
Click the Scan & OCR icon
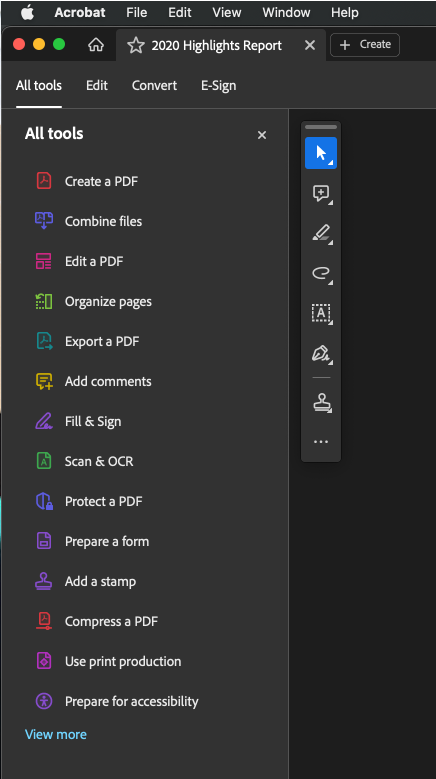44,461
